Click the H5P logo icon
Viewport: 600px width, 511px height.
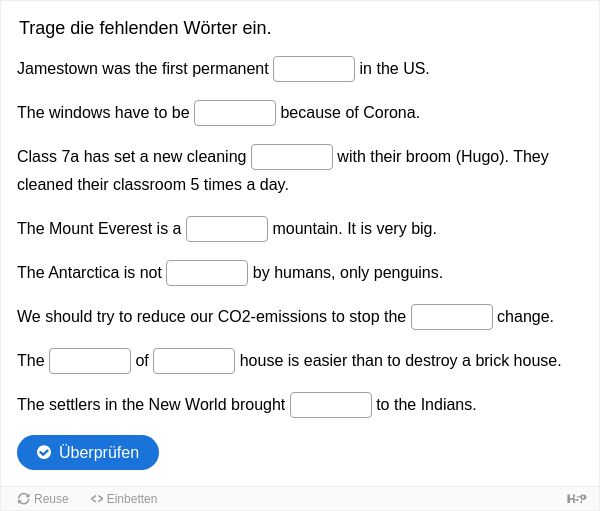coord(576,499)
